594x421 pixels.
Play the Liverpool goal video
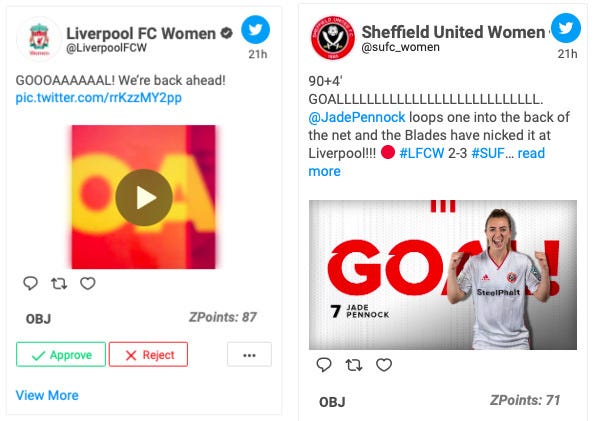tap(144, 197)
